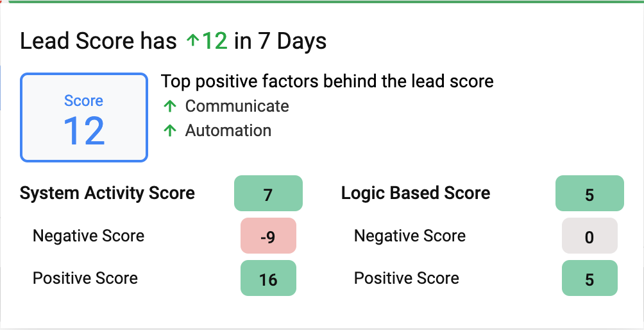
Task: Click the Top positive factors heading text
Action: 327,82
